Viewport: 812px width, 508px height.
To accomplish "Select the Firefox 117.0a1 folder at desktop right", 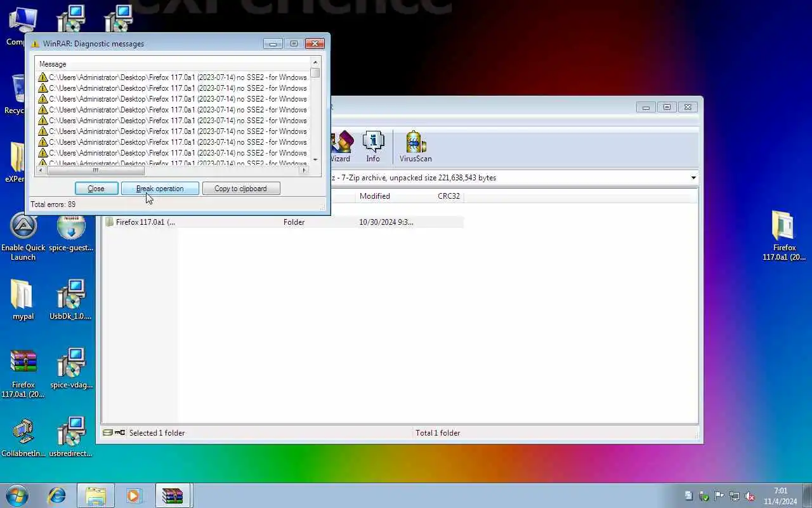I will [784, 235].
